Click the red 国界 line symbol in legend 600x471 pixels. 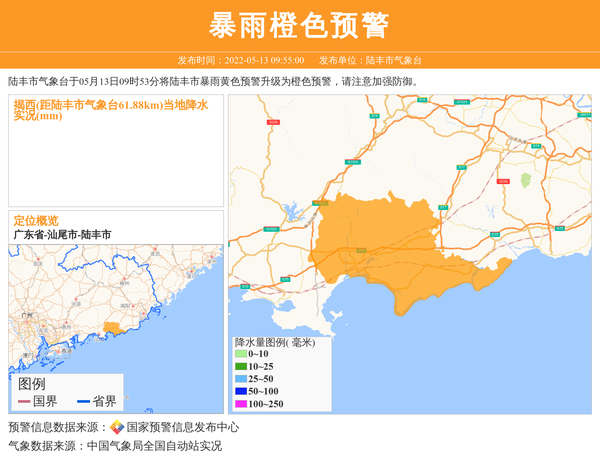pos(25,401)
